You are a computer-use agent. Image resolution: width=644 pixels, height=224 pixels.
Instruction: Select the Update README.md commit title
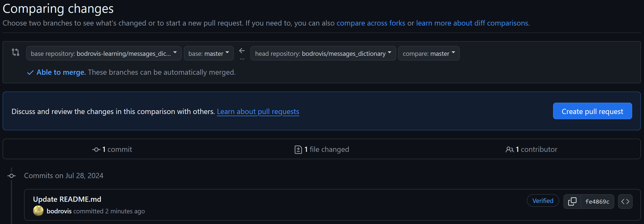pos(67,199)
